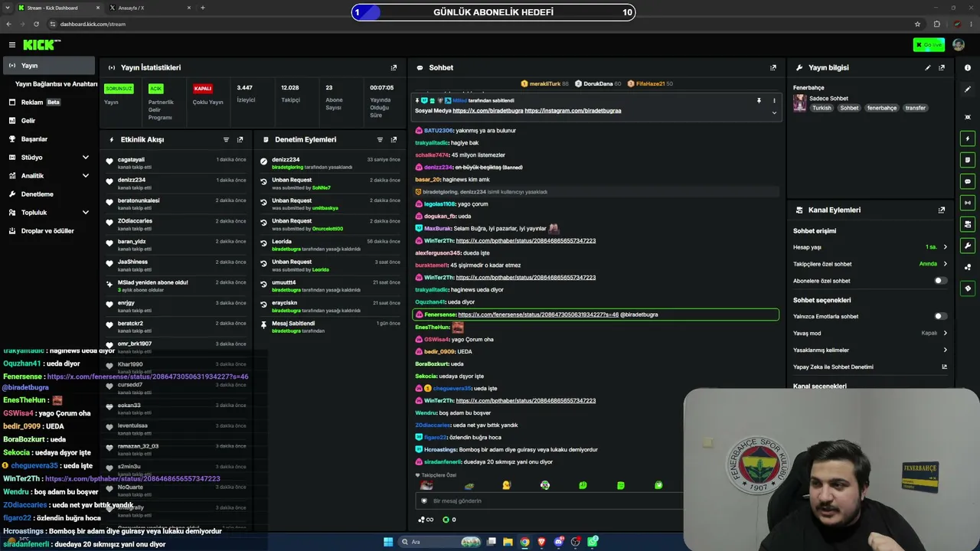980x551 pixels.
Task: Pop out the Sohbet chat panel
Action: tap(773, 67)
